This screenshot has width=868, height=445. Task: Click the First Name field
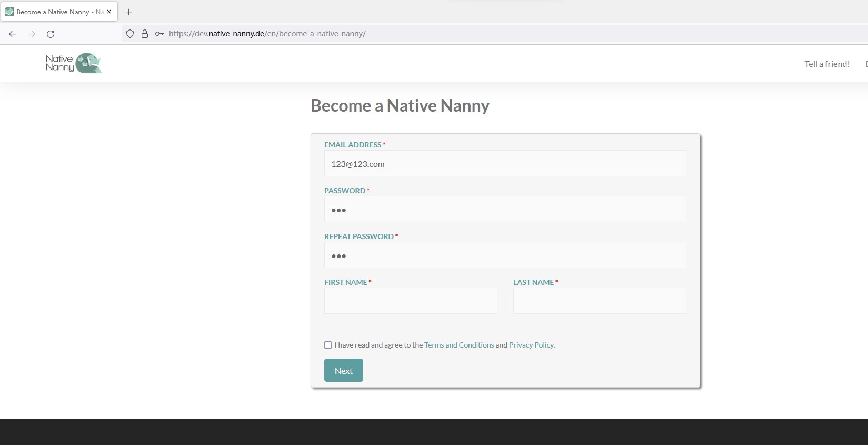411,301
